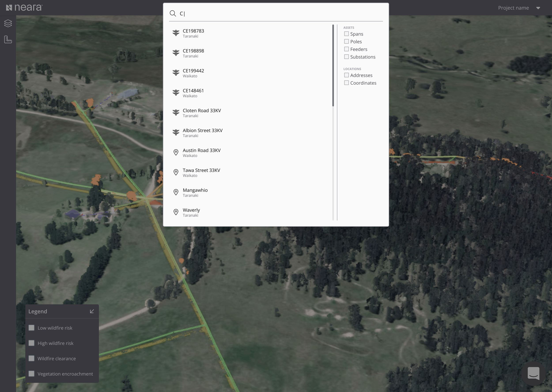Select the CE198783 Taranaki result
Image resolution: width=552 pixels, height=392 pixels.
point(193,33)
